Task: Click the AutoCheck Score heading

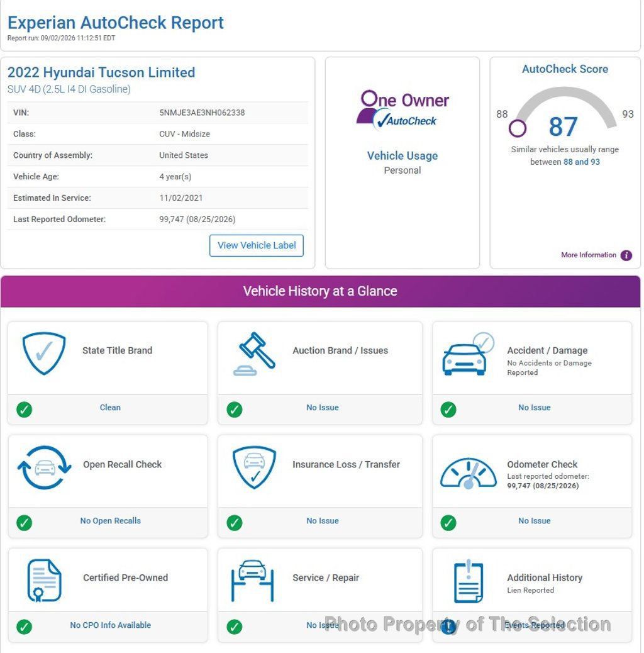Action: [x=565, y=69]
